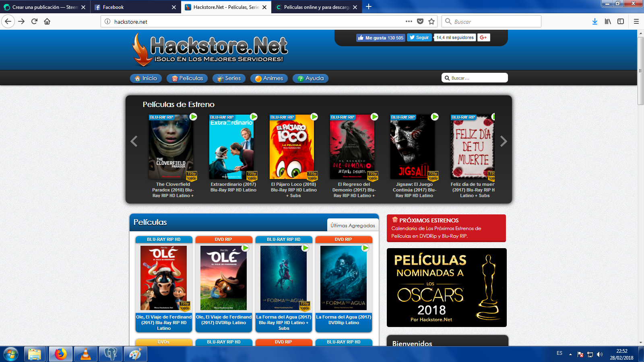This screenshot has width=644, height=362.
Task: Open Próximos Estrenos calendar banner
Action: coord(446,228)
